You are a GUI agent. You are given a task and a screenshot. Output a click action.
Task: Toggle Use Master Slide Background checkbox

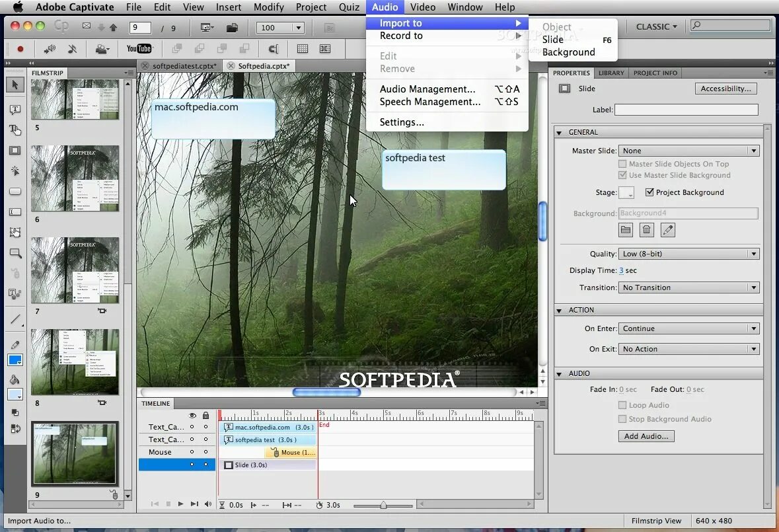click(622, 175)
